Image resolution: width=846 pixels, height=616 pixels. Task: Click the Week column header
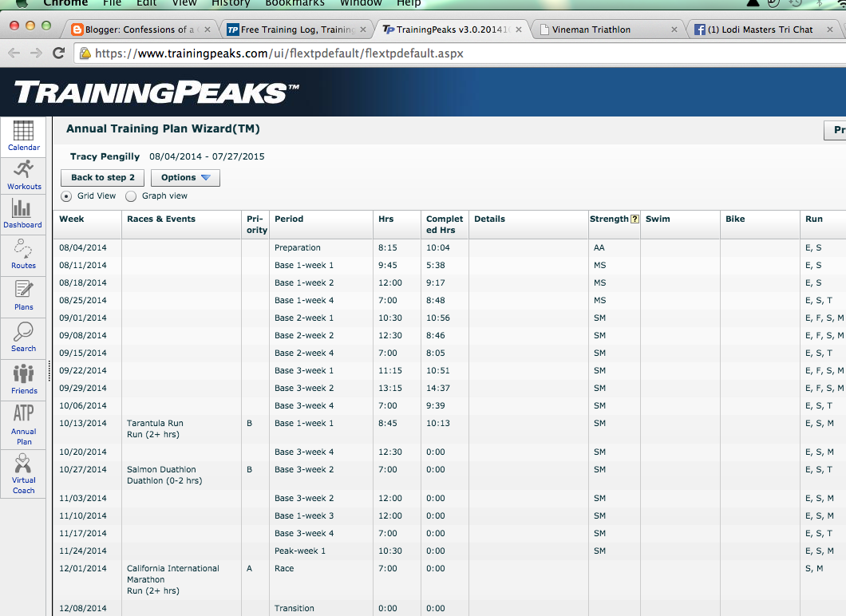point(88,224)
